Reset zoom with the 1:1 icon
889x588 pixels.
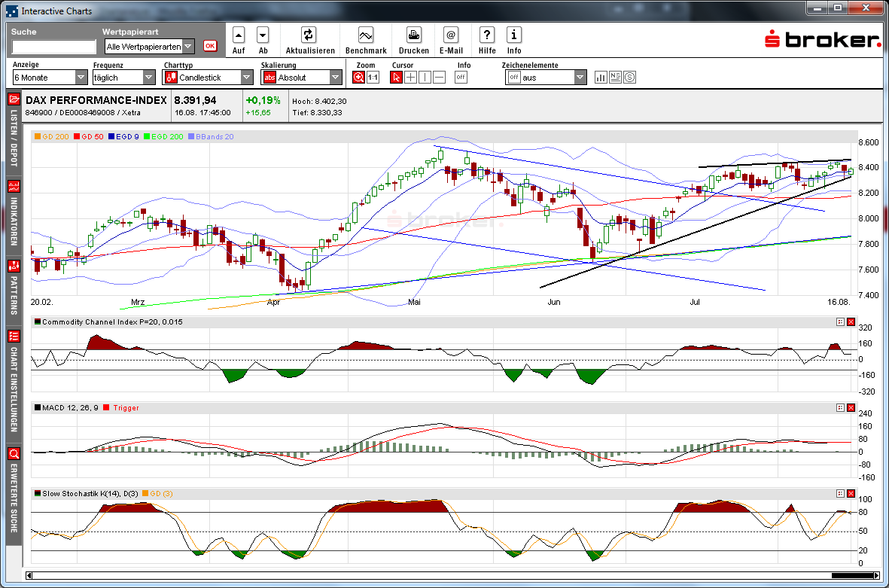coord(373,77)
